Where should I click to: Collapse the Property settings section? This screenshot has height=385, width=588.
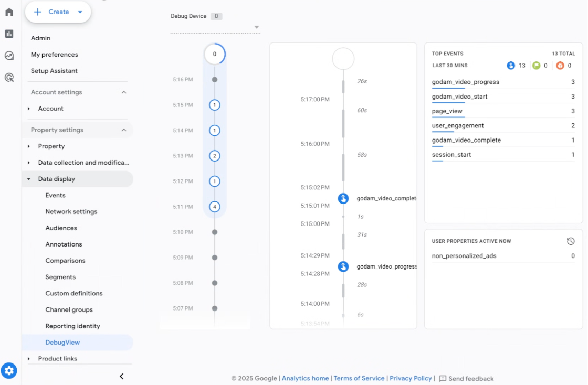(x=124, y=130)
